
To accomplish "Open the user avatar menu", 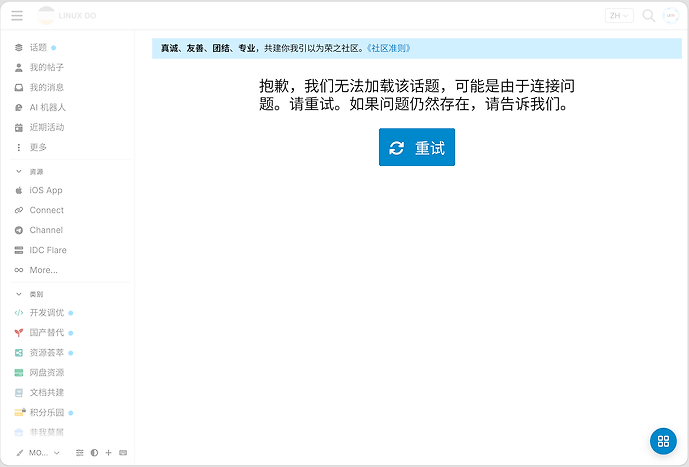I will coord(671,15).
